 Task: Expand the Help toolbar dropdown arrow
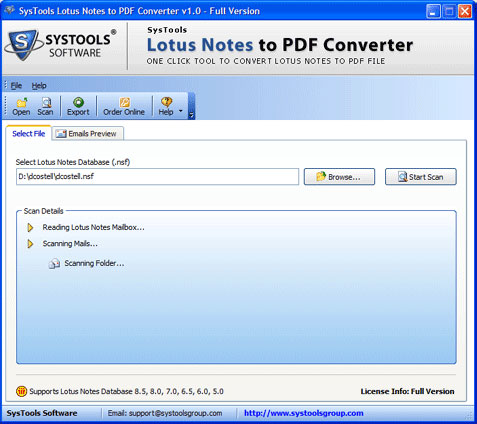pyautogui.click(x=181, y=111)
